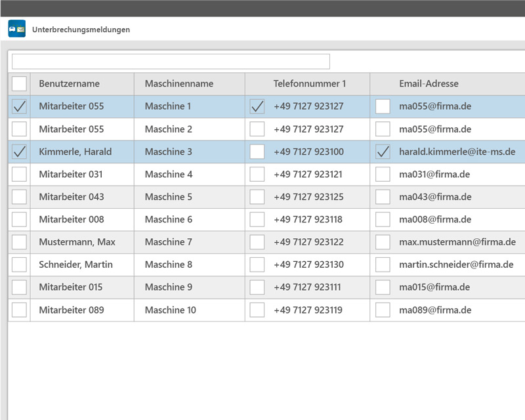Toggle the select-all checkbox in header row

click(x=18, y=83)
